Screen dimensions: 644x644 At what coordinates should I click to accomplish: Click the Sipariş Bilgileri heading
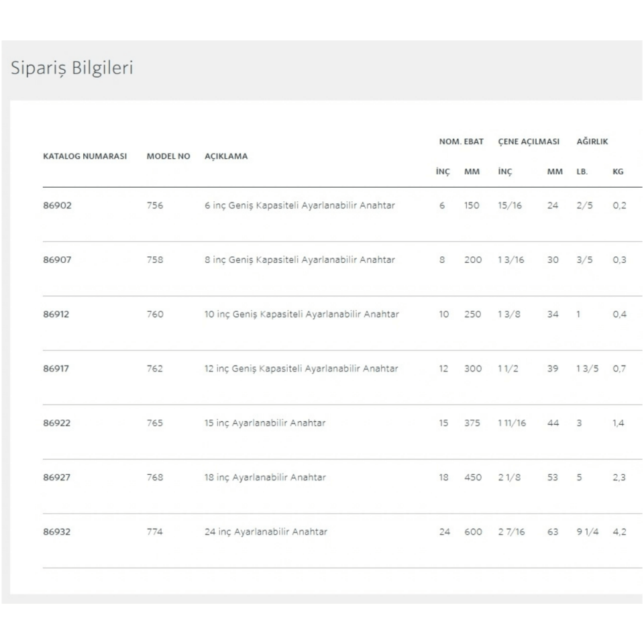pos(72,68)
